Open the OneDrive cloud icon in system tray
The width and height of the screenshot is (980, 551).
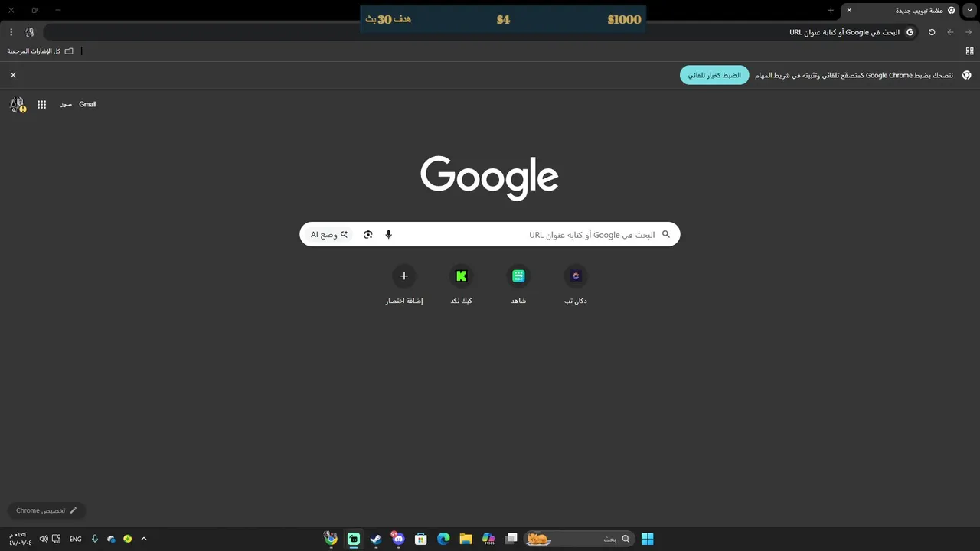(112, 539)
